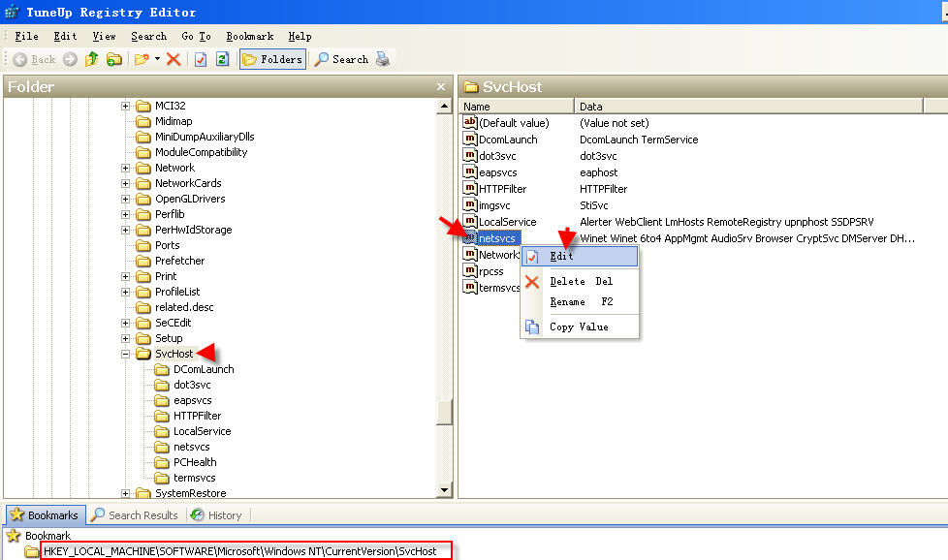Expand the Network tree node
This screenshot has width=948, height=560.
pyautogui.click(x=125, y=168)
